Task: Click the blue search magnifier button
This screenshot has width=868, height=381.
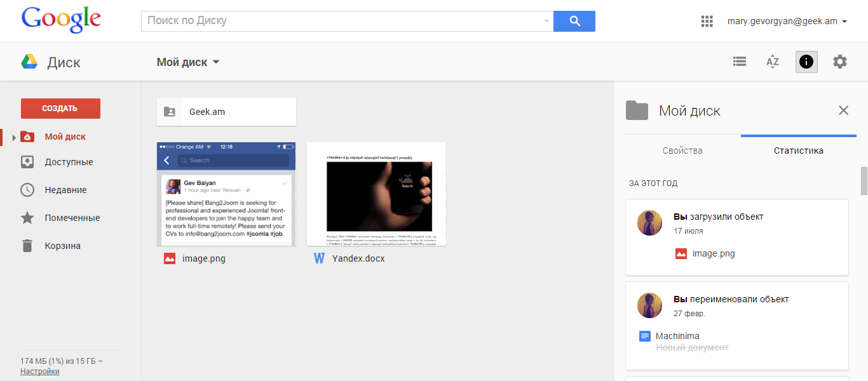Action: 574,21
